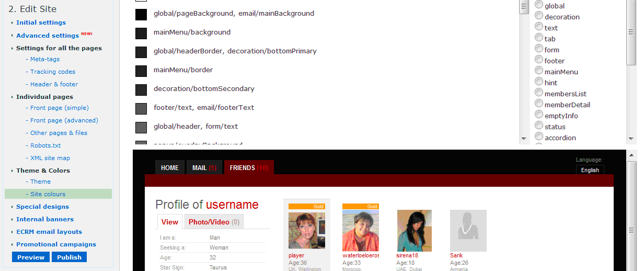Open FRIENDS (10) tab in preview
The width and height of the screenshot is (644, 271).
pyautogui.click(x=249, y=167)
